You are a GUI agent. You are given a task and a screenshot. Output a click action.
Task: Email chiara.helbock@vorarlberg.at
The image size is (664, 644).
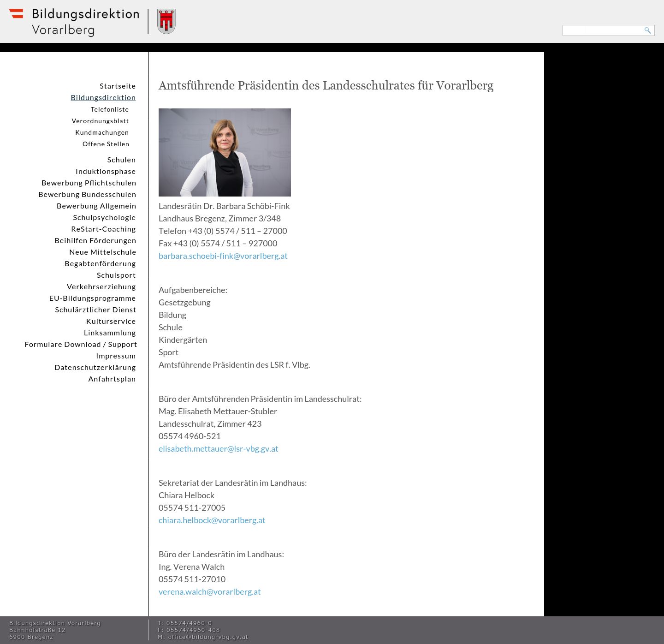coord(212,520)
